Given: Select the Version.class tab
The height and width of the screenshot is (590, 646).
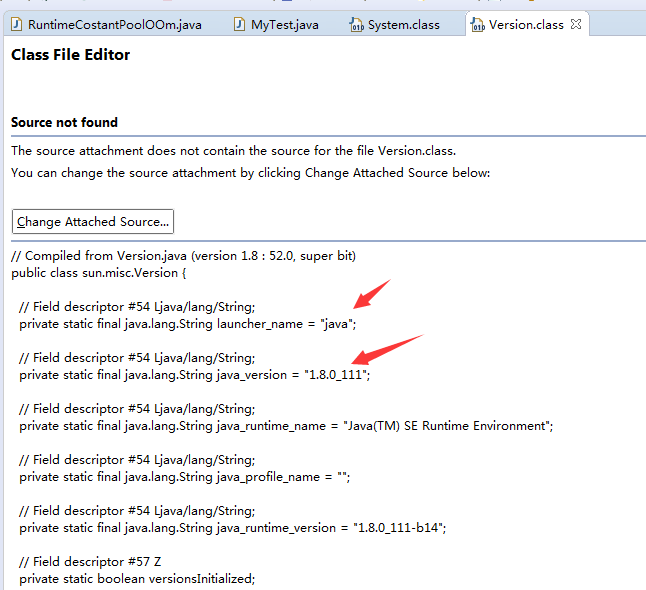Looking at the screenshot, I should [526, 25].
